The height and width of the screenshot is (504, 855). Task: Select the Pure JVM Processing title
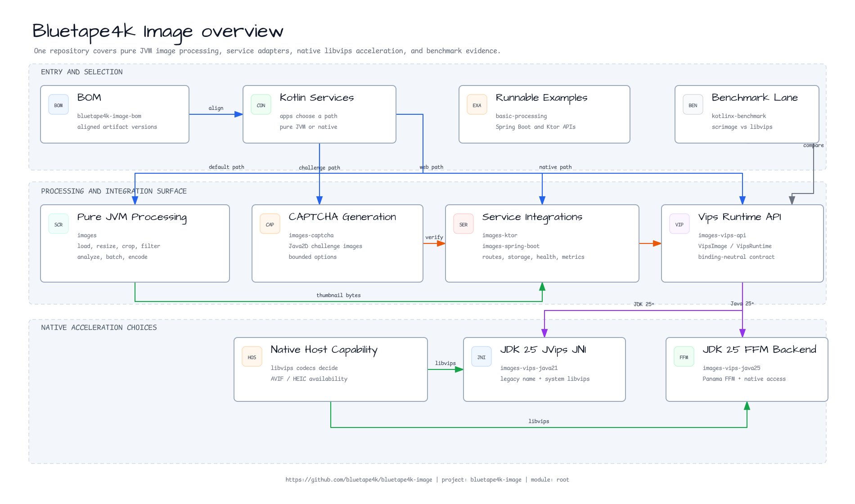click(x=132, y=217)
